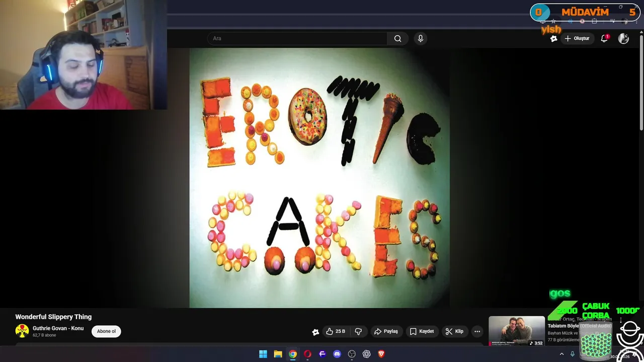This screenshot has height=362, width=644.
Task: Click the Guthrie Govan channel avatar
Action: (x=22, y=331)
